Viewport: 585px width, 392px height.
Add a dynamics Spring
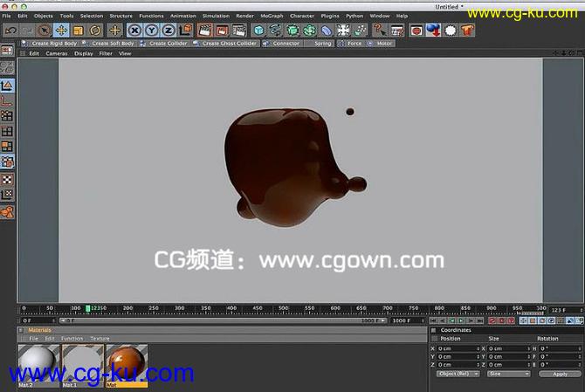tap(319, 44)
